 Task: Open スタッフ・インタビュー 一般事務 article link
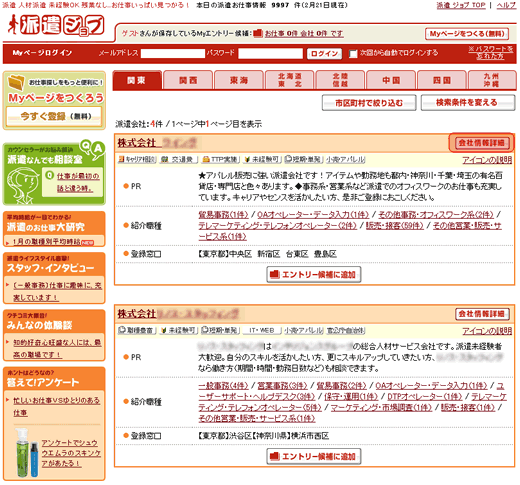point(57,291)
